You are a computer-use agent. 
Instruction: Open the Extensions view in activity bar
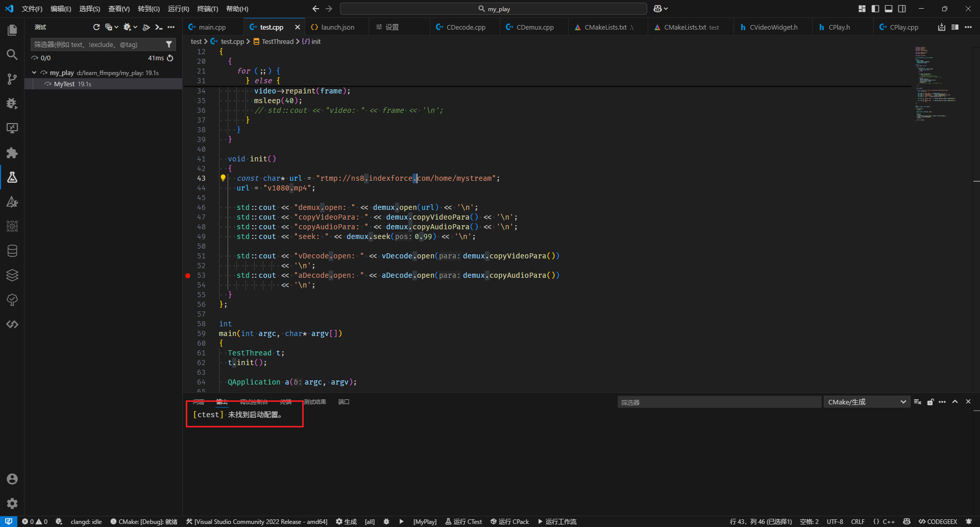coord(12,153)
